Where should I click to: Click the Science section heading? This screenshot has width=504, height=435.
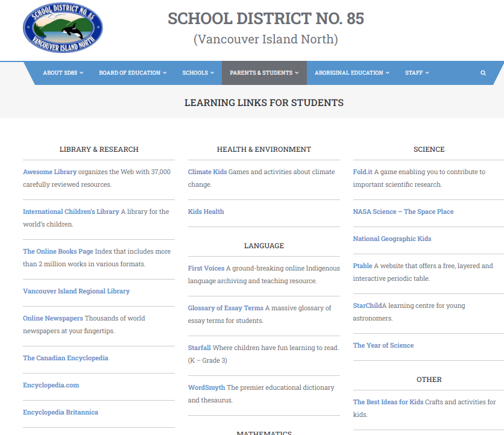pos(429,149)
